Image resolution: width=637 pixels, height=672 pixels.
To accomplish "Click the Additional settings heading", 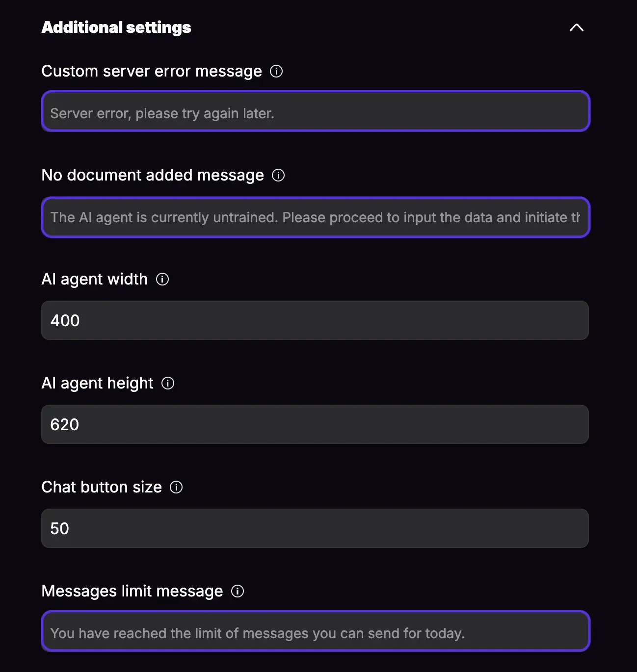I will click(116, 27).
